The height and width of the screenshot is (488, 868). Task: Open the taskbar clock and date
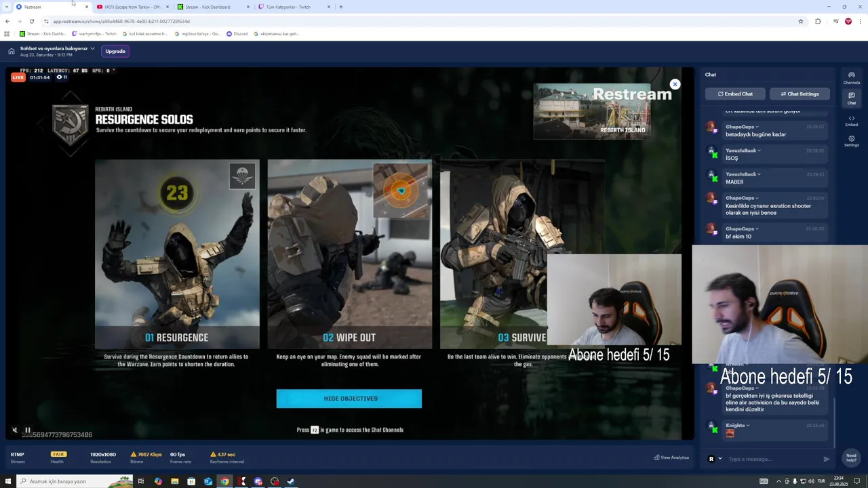[x=839, y=481]
